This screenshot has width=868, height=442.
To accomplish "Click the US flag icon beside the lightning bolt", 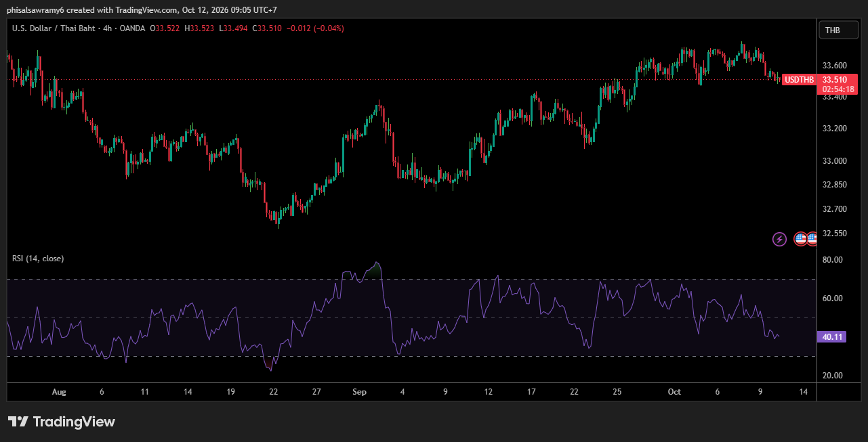I will [800, 239].
